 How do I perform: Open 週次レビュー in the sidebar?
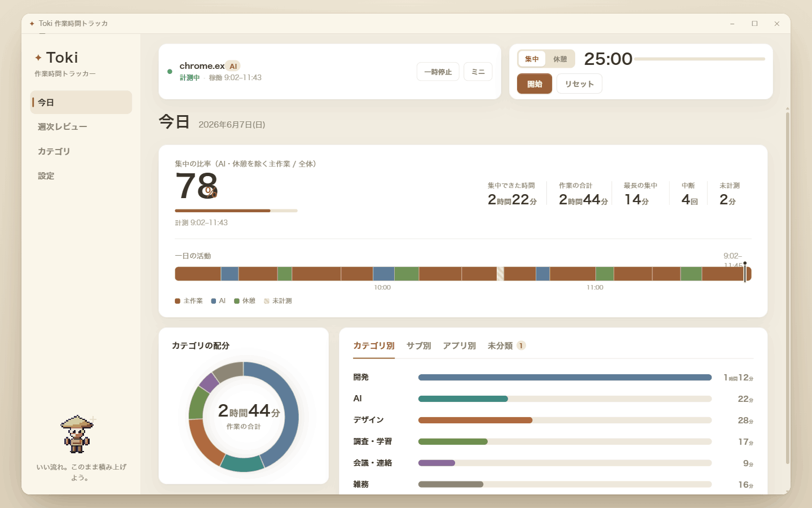pyautogui.click(x=81, y=127)
